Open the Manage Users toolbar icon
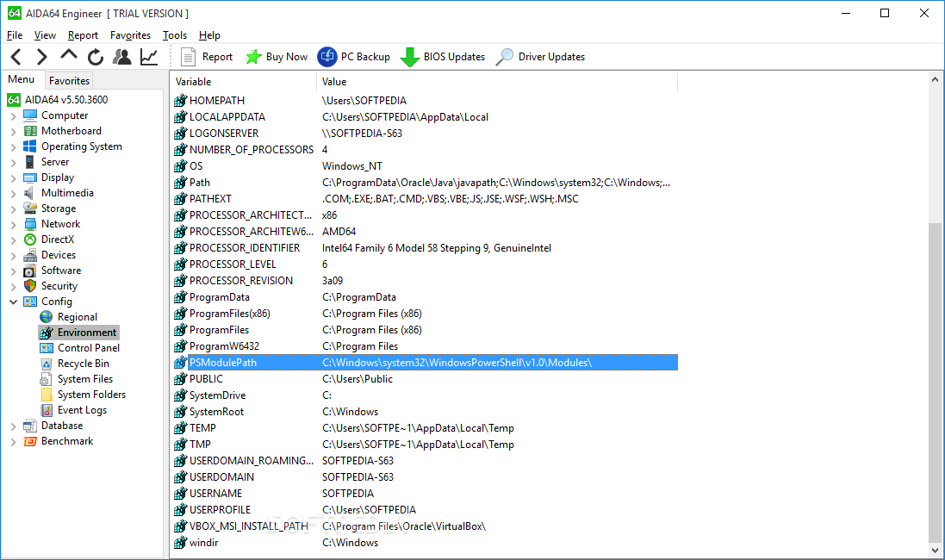The image size is (945, 560). pos(121,57)
